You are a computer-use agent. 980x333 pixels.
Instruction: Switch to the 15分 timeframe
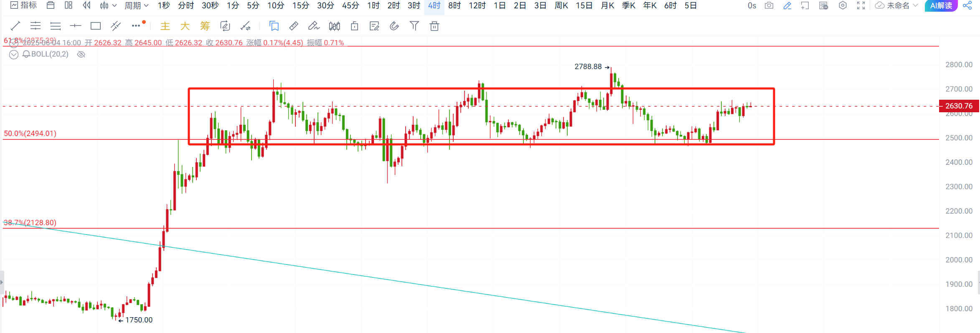(x=300, y=5)
